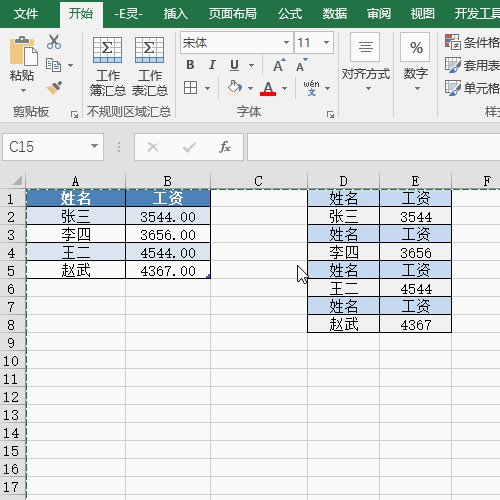This screenshot has width=500, height=500.
Task: Select cell B1 header 工资
Action: [x=168, y=198]
